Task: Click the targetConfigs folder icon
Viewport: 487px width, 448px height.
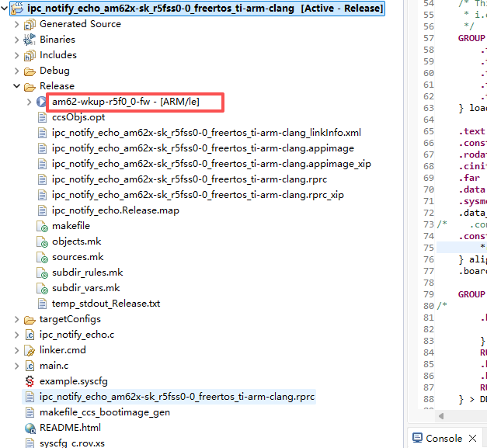Action: 30,320
